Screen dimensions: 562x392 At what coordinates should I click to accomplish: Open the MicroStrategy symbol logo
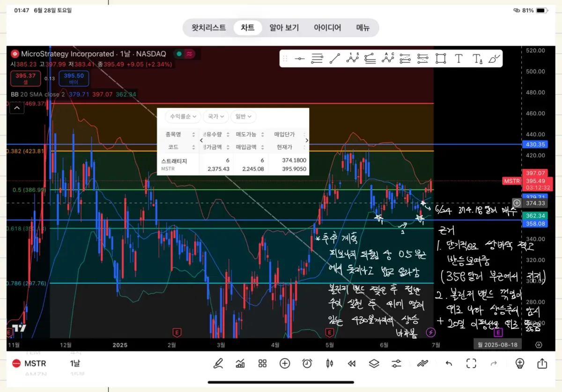(x=15, y=54)
